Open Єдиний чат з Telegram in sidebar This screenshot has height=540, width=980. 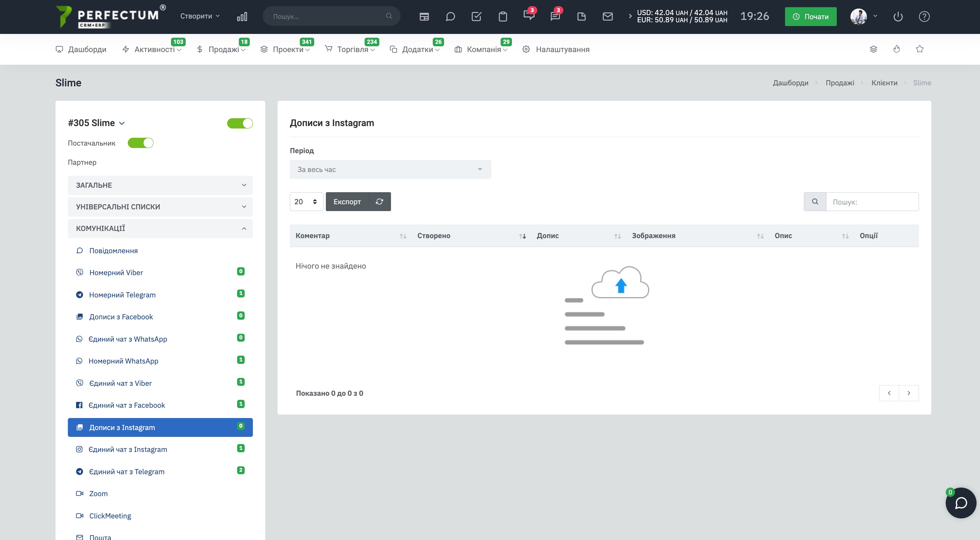coord(160,471)
